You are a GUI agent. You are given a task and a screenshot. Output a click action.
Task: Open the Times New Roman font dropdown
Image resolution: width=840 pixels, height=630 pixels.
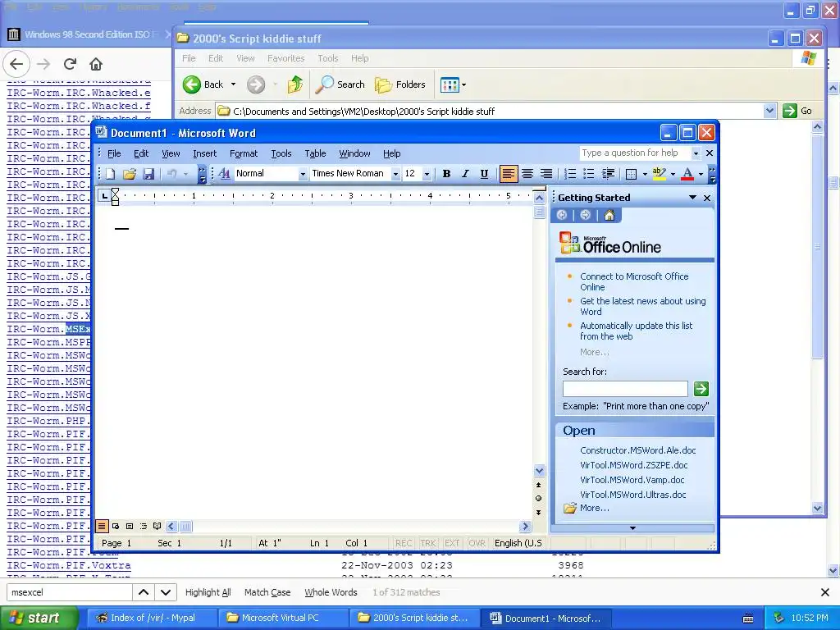click(395, 174)
